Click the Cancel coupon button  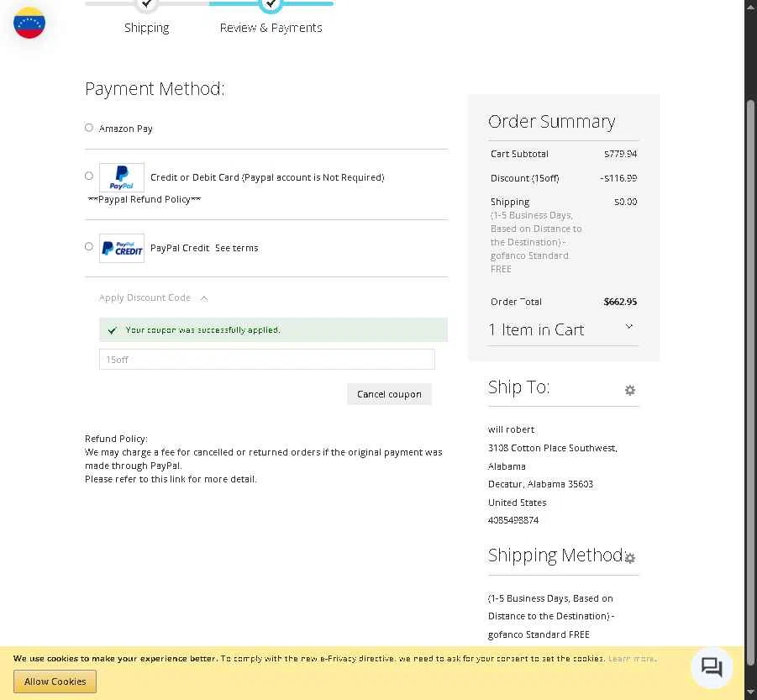point(389,394)
